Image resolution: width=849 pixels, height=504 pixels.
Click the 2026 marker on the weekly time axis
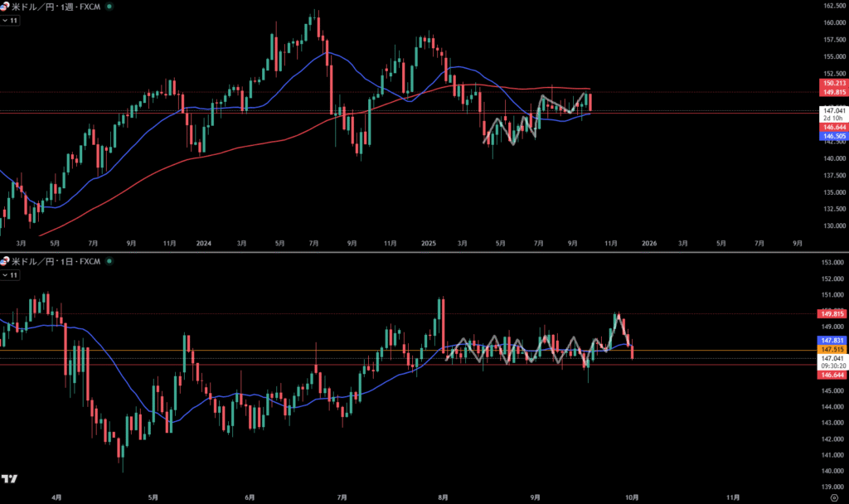pyautogui.click(x=649, y=244)
